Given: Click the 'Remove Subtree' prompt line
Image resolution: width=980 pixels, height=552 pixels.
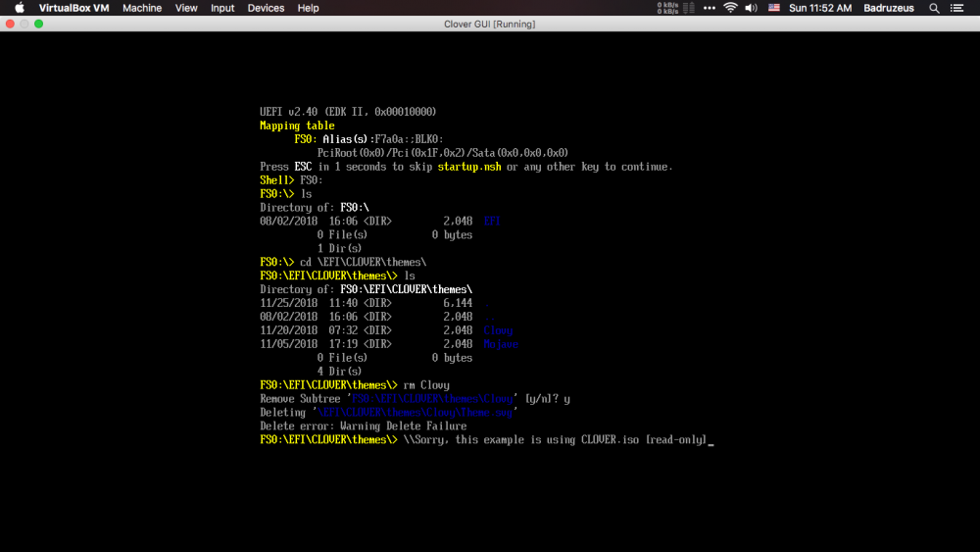Looking at the screenshot, I should pyautogui.click(x=415, y=399).
